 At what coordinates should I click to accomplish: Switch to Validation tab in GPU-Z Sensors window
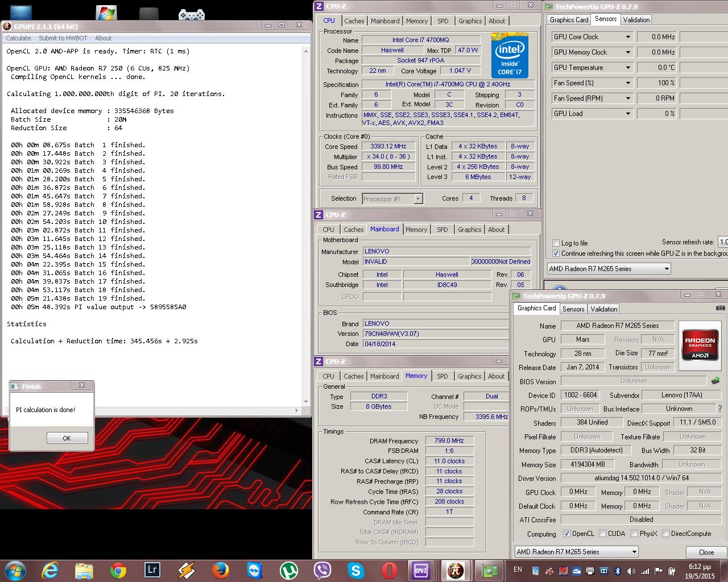pyautogui.click(x=636, y=20)
